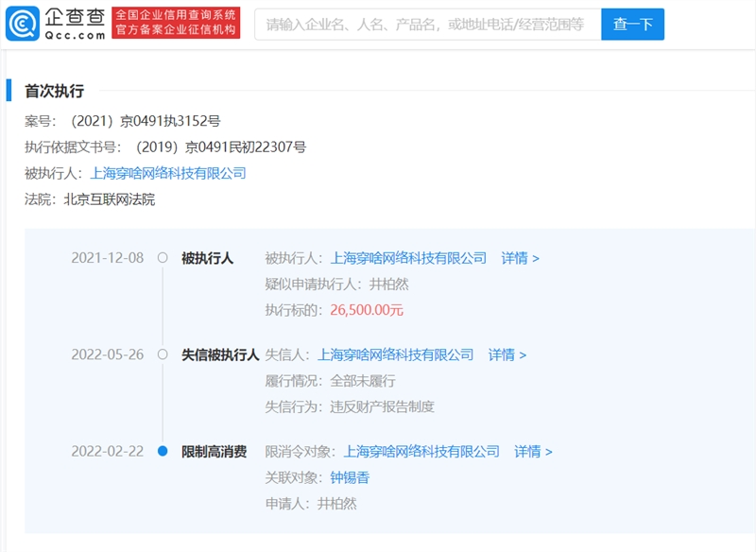
Task: Click case number (2021)京0491执3152号
Action: 146,121
